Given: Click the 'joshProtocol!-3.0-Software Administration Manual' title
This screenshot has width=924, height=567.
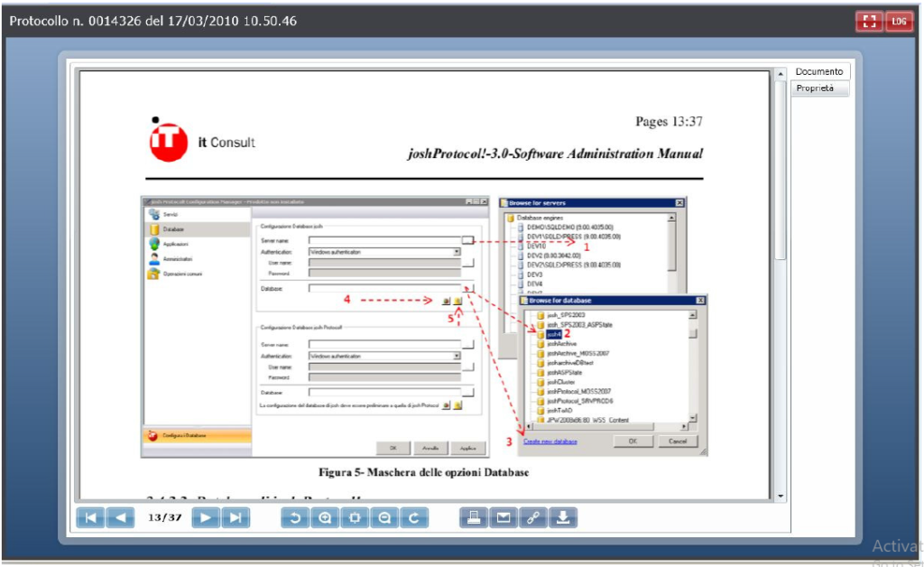Looking at the screenshot, I should click(x=555, y=153).
